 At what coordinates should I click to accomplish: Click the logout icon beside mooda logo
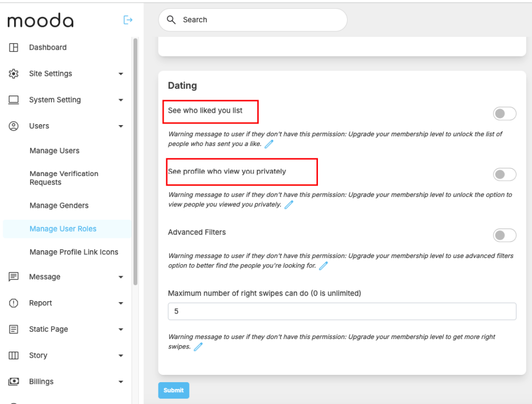128,20
